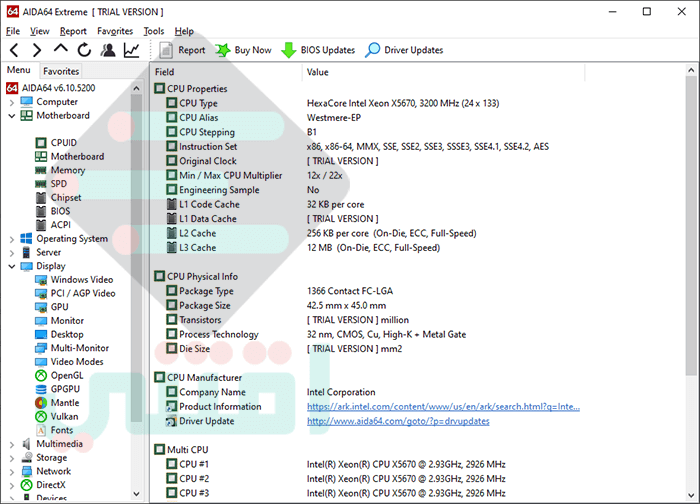Open the Favorites menu
This screenshot has height=504, width=700.
click(x=115, y=31)
